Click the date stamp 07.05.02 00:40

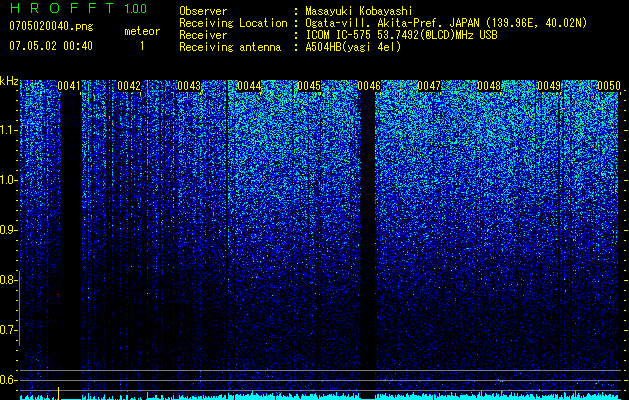51,46
